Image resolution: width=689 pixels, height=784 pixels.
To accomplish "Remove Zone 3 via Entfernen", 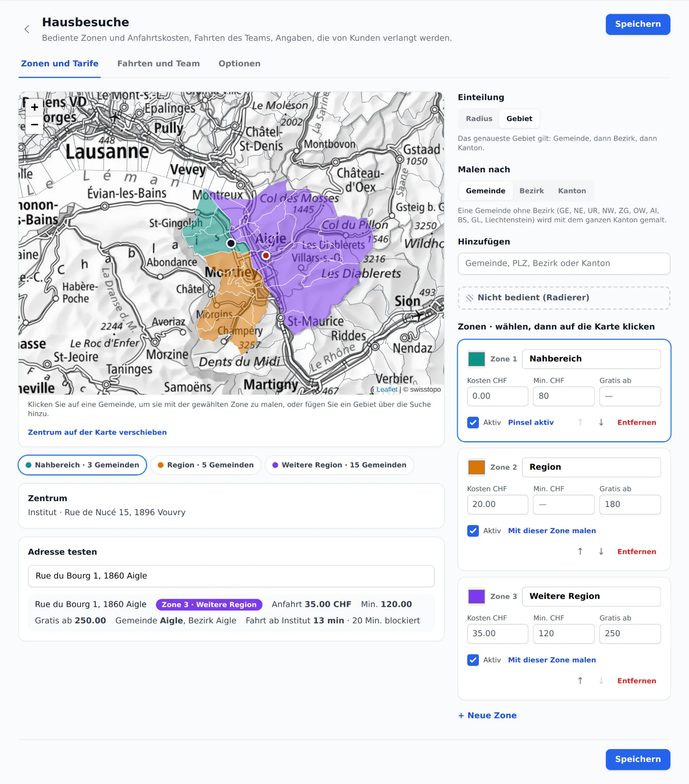I will coord(637,681).
